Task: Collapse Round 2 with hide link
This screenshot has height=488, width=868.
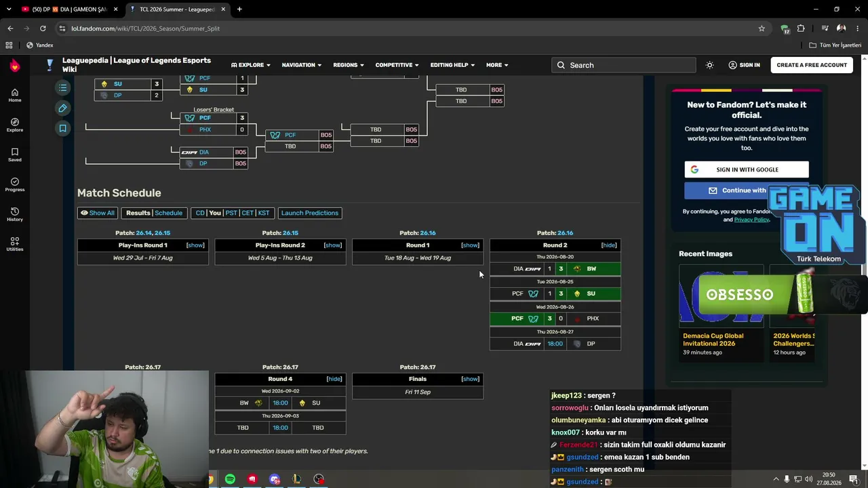Action: (x=609, y=245)
